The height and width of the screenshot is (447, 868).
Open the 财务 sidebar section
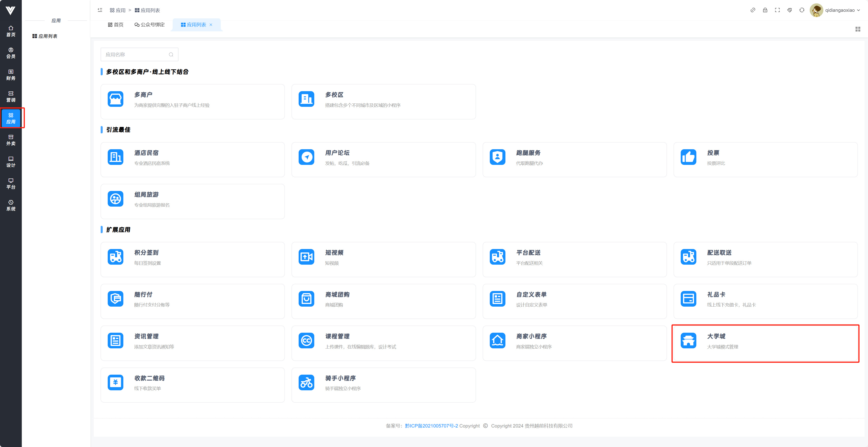(x=11, y=75)
